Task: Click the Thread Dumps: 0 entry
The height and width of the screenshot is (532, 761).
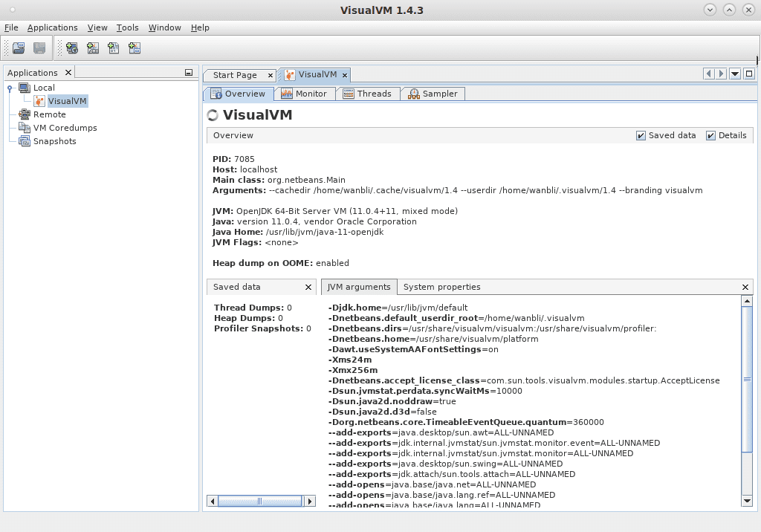Action: point(253,308)
